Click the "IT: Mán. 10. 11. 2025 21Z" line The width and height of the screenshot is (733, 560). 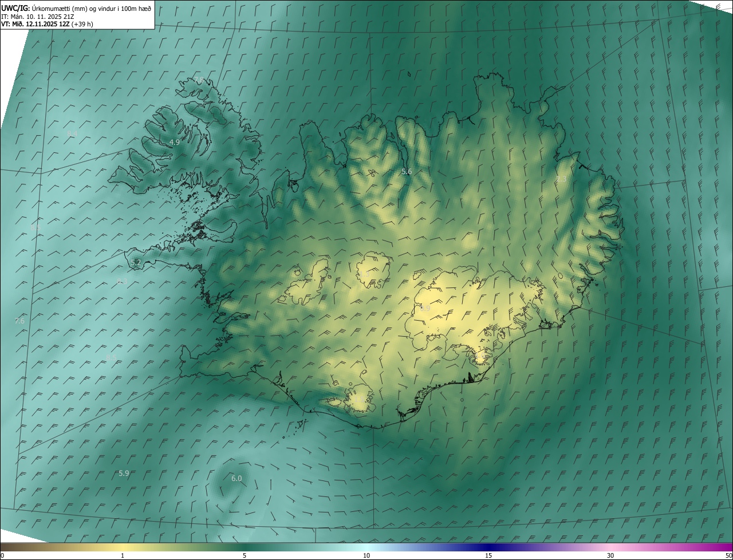point(38,17)
